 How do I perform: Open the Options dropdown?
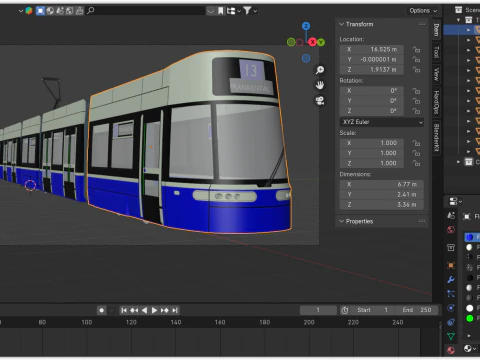(423, 11)
